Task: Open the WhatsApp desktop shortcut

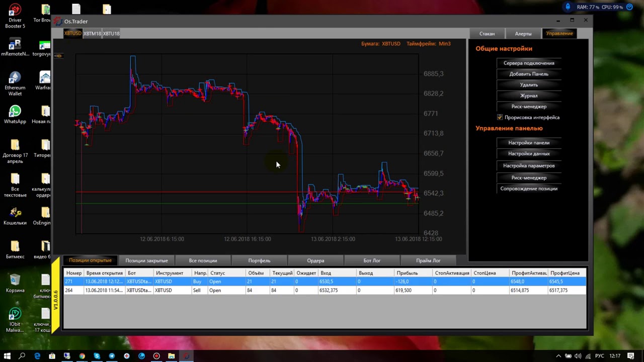Action: click(x=15, y=115)
